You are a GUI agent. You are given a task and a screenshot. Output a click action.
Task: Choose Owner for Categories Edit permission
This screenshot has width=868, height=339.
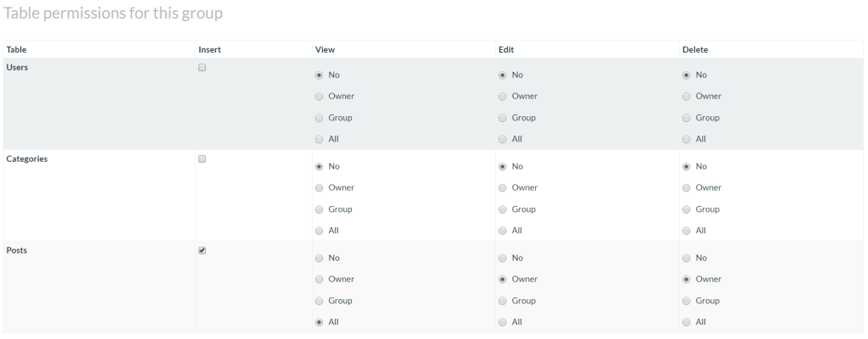(x=503, y=188)
